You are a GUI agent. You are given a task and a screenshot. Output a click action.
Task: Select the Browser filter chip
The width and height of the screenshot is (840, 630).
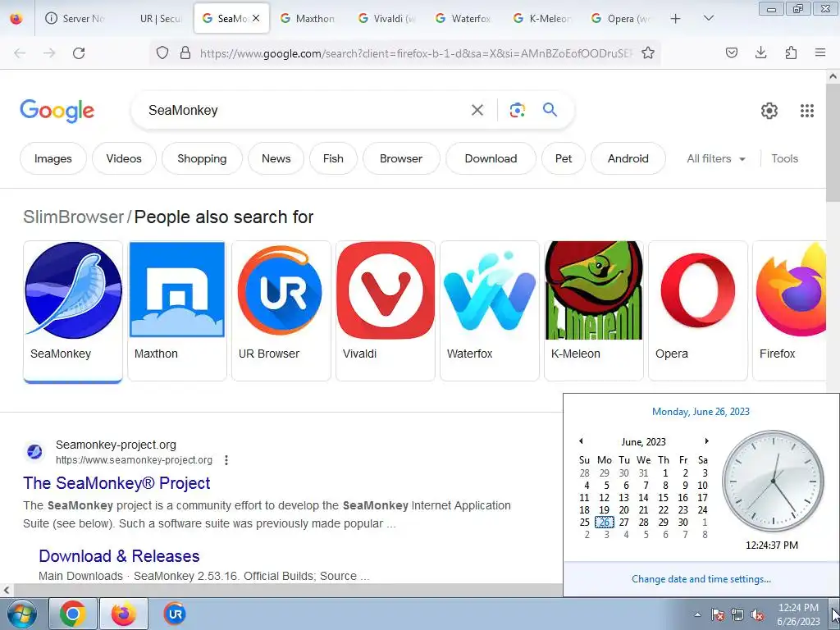tap(401, 158)
